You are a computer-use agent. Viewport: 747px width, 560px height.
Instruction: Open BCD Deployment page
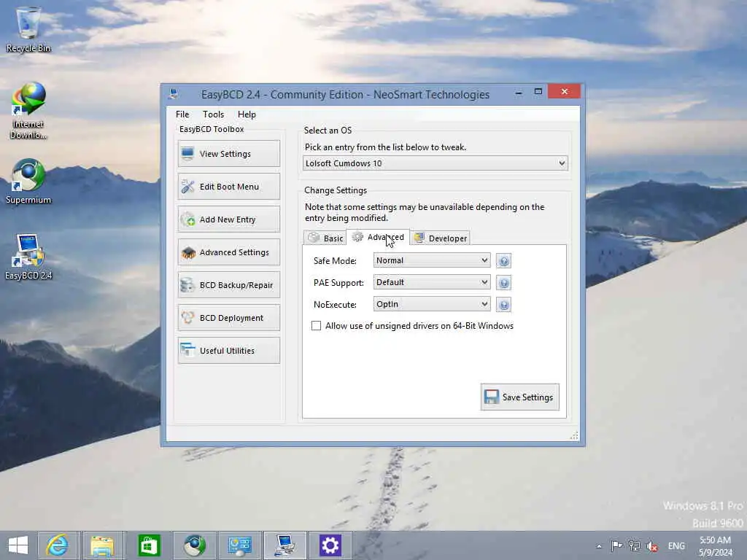coord(228,318)
